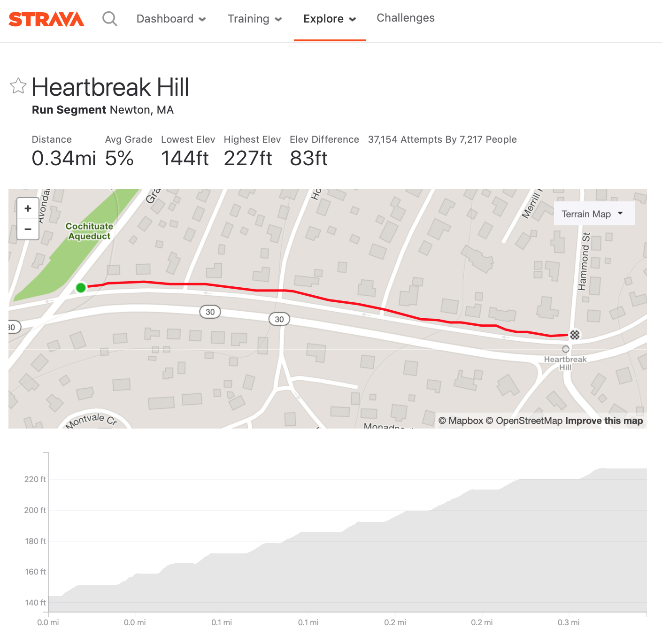Open the Explore menu
662x644 pixels.
(330, 19)
